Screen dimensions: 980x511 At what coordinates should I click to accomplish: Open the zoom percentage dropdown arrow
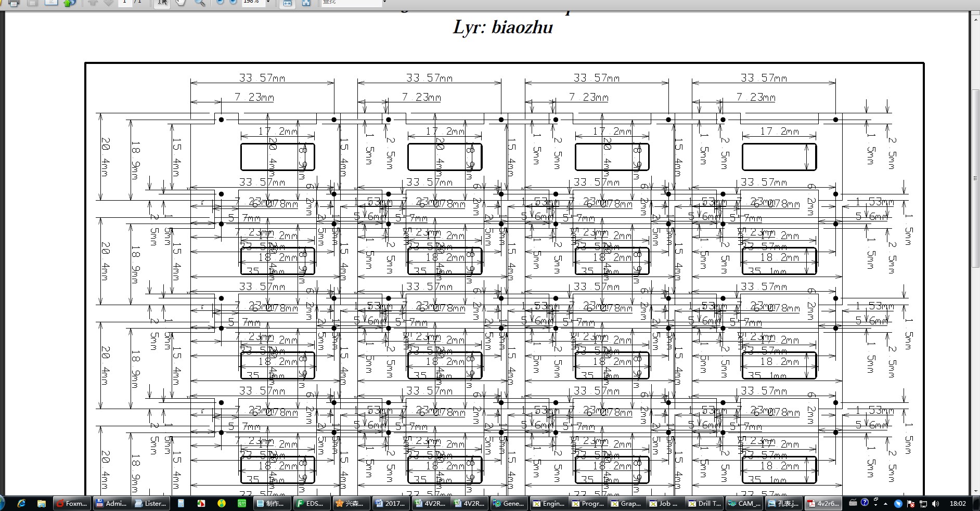(268, 2)
